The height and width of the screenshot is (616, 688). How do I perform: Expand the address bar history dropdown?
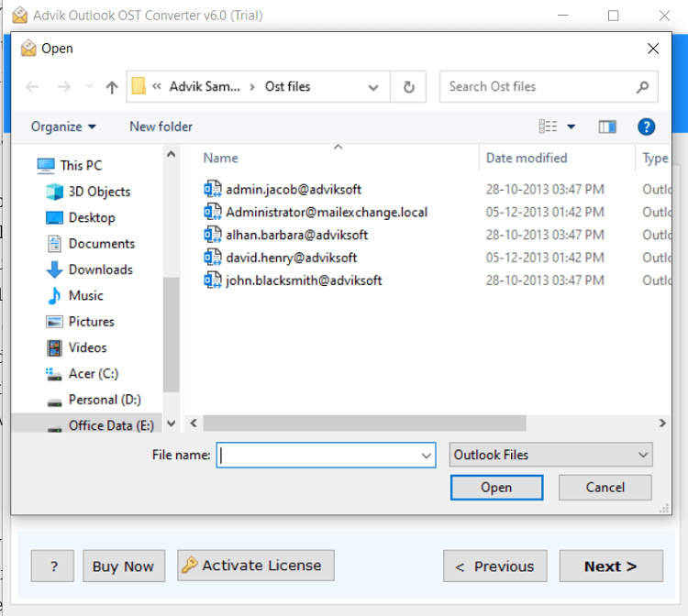coord(373,87)
